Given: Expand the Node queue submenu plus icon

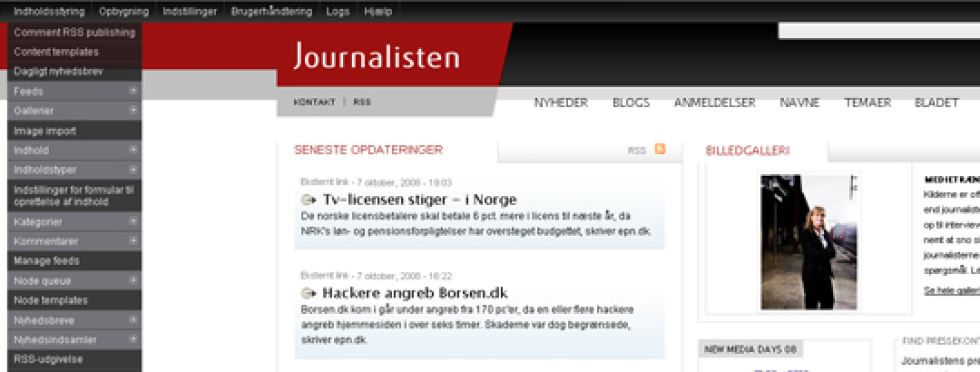Looking at the screenshot, I should point(133,280).
